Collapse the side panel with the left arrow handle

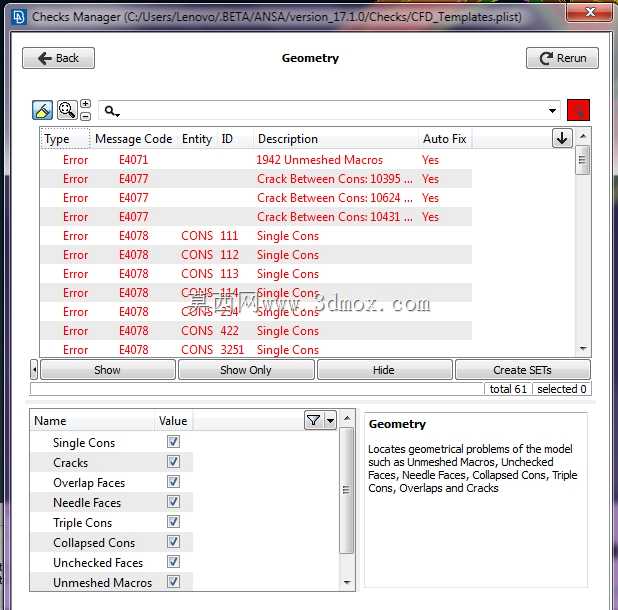(34, 370)
